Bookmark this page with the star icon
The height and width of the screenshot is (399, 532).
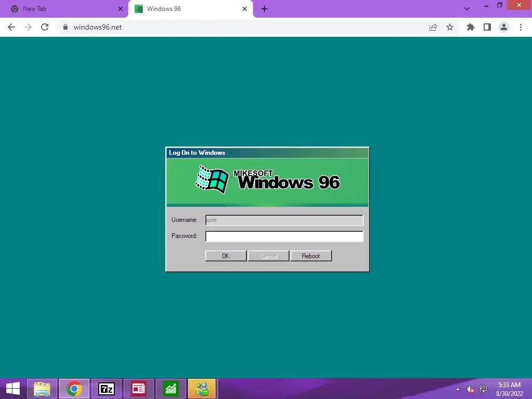click(x=450, y=27)
